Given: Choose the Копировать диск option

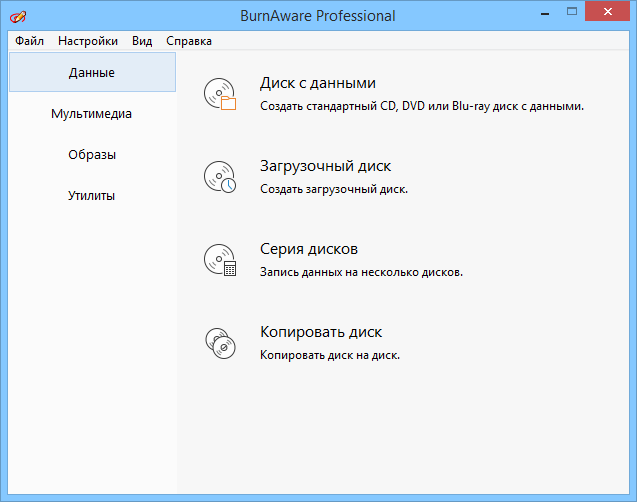Looking at the screenshot, I should pyautogui.click(x=321, y=332).
